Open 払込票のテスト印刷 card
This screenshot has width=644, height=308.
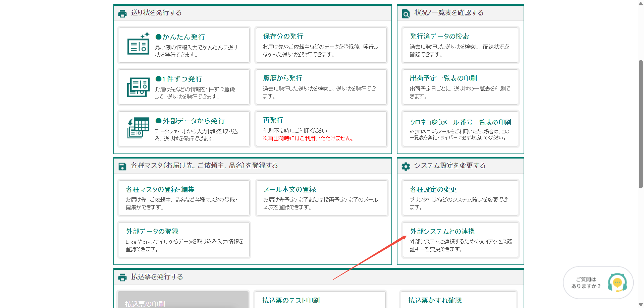point(320,300)
